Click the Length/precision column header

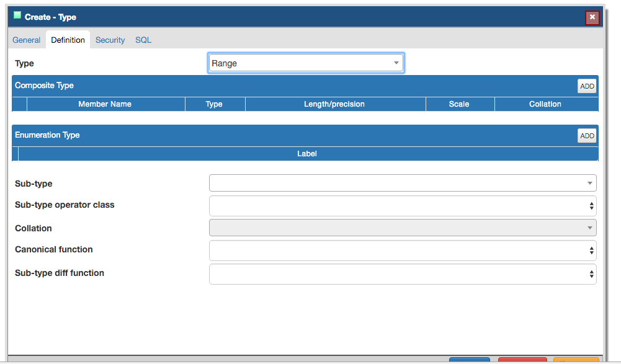tap(334, 104)
